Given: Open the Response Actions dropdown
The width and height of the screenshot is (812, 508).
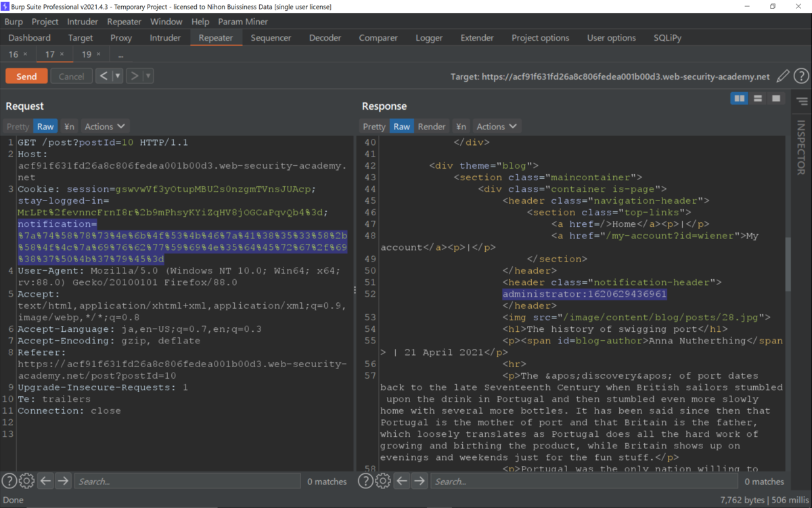Looking at the screenshot, I should coord(497,127).
